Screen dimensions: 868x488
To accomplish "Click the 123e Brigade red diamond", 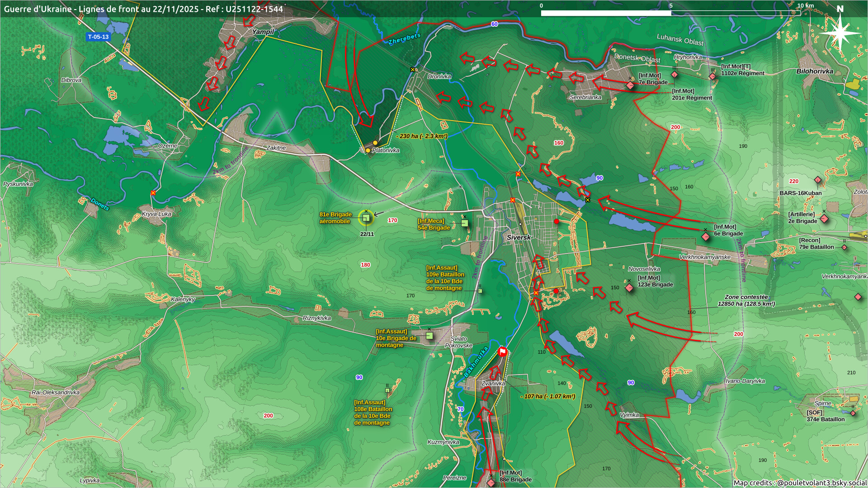I will (x=629, y=287).
